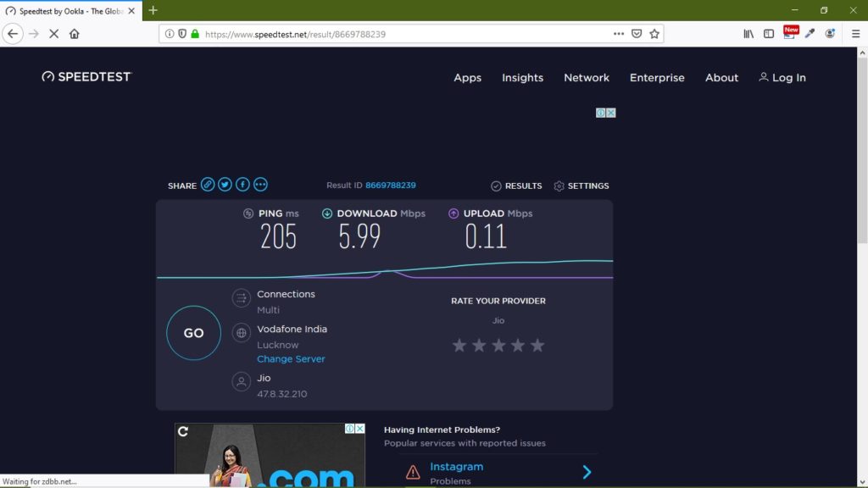The image size is (868, 488).
Task: Click the Ping gauge icon
Action: [x=248, y=213]
